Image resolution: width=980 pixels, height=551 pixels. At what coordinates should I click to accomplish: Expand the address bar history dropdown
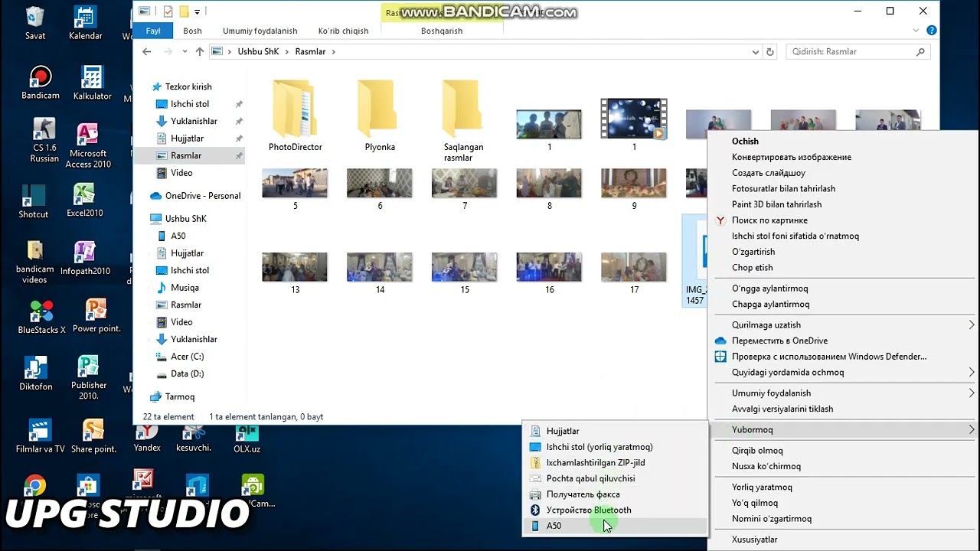[x=756, y=51]
